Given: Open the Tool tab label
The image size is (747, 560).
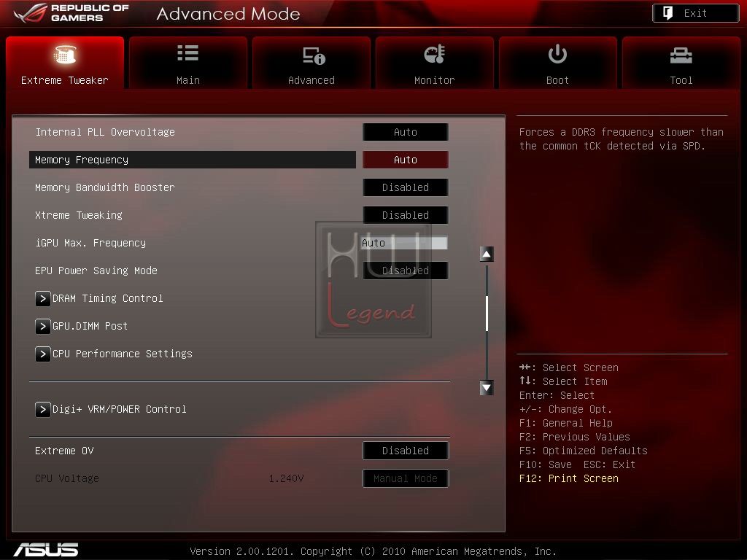Looking at the screenshot, I should pyautogui.click(x=681, y=80).
